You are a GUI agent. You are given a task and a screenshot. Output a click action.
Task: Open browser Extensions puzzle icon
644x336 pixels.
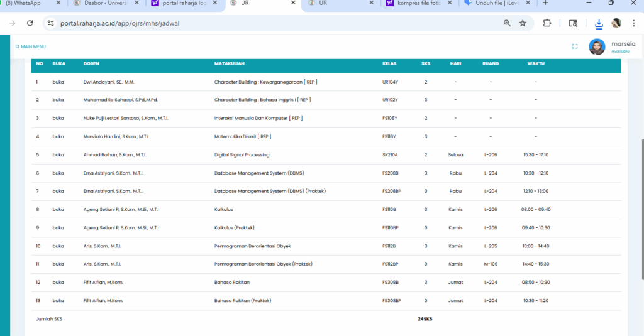point(547,23)
